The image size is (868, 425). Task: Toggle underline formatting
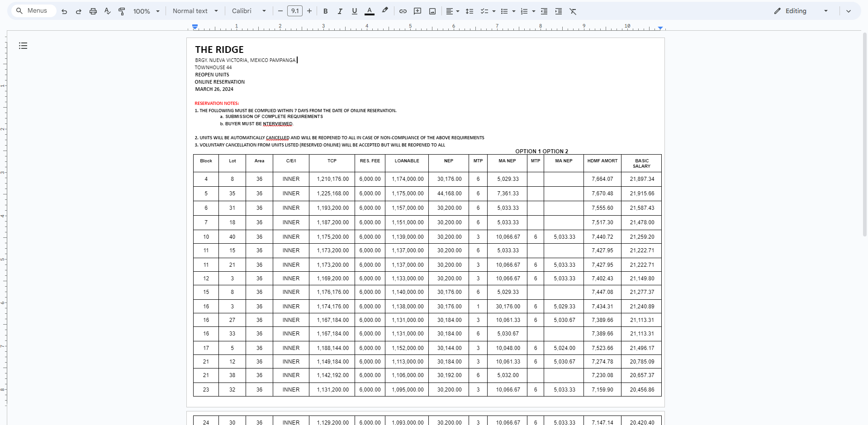tap(355, 11)
